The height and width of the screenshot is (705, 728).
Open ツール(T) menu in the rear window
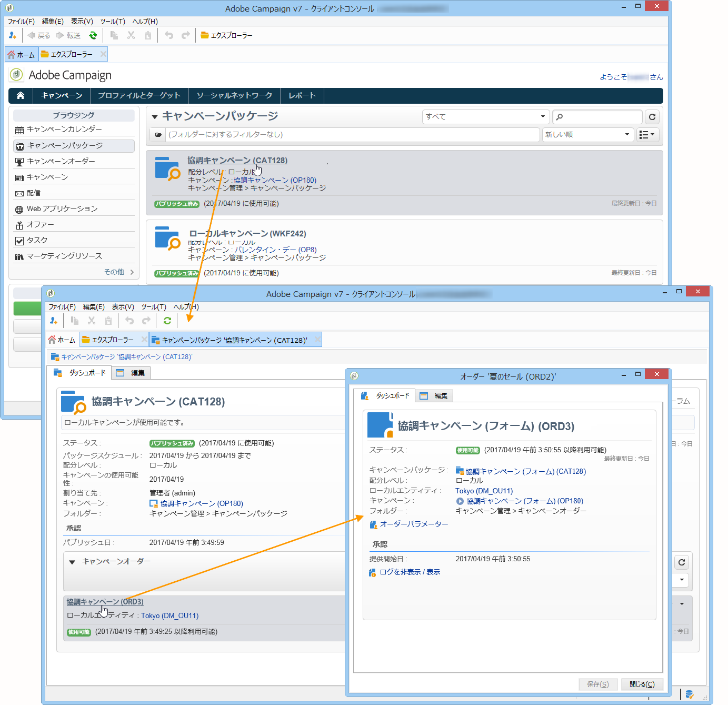pyautogui.click(x=113, y=22)
